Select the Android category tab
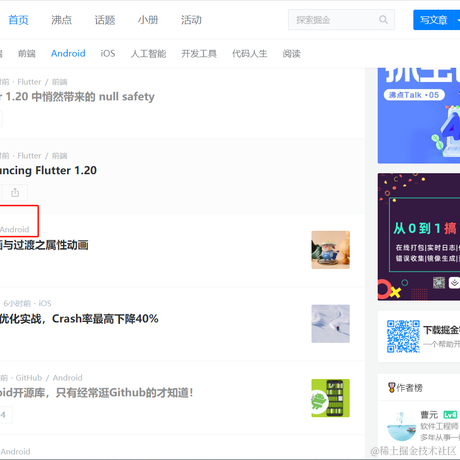Image resolution: width=460 pixels, height=460 pixels. click(x=68, y=53)
